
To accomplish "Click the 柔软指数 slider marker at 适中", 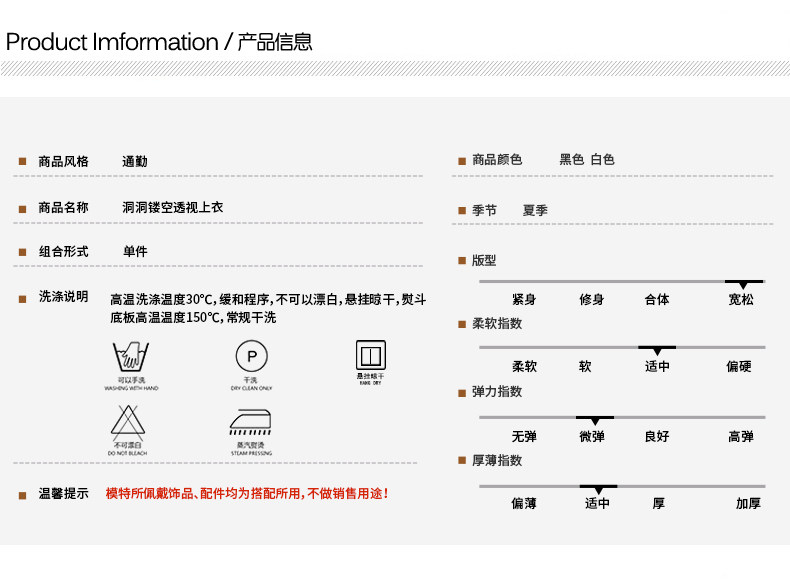I will [657, 350].
